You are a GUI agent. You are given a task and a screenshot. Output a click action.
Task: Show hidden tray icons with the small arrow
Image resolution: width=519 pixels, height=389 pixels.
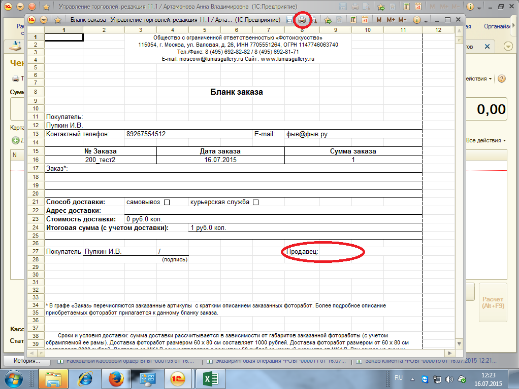pyautogui.click(x=413, y=379)
